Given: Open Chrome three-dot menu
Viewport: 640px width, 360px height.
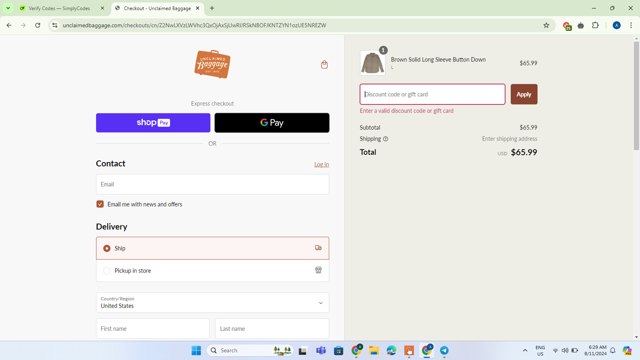Looking at the screenshot, I should tap(631, 25).
